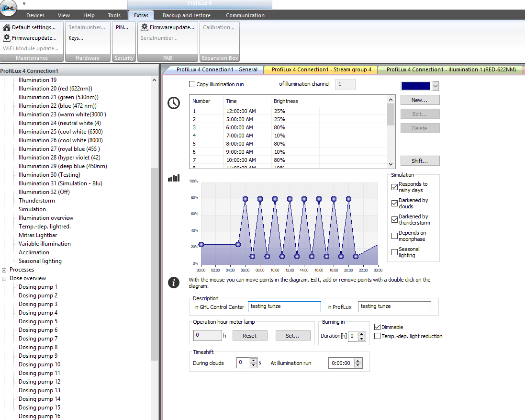Viewport: 525px width, 420px height.
Task: Switch to Illumination 1 (RED-622NM) tab
Action: pyautogui.click(x=451, y=69)
